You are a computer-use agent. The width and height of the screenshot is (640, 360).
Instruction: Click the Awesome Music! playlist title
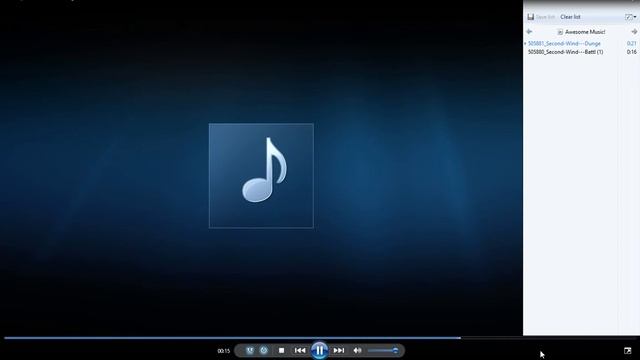[x=585, y=32]
